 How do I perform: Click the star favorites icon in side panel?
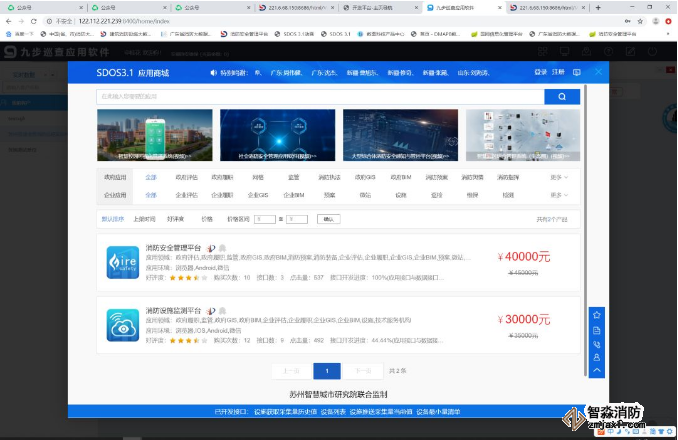(x=597, y=316)
